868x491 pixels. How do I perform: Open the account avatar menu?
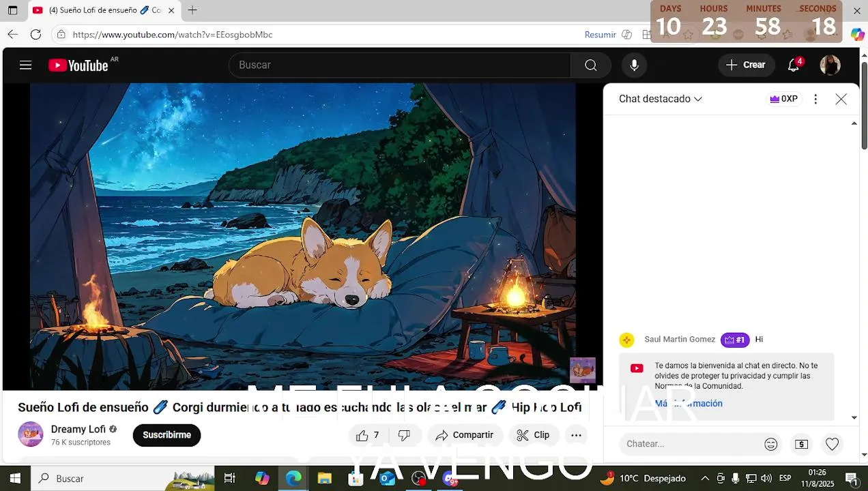point(830,65)
